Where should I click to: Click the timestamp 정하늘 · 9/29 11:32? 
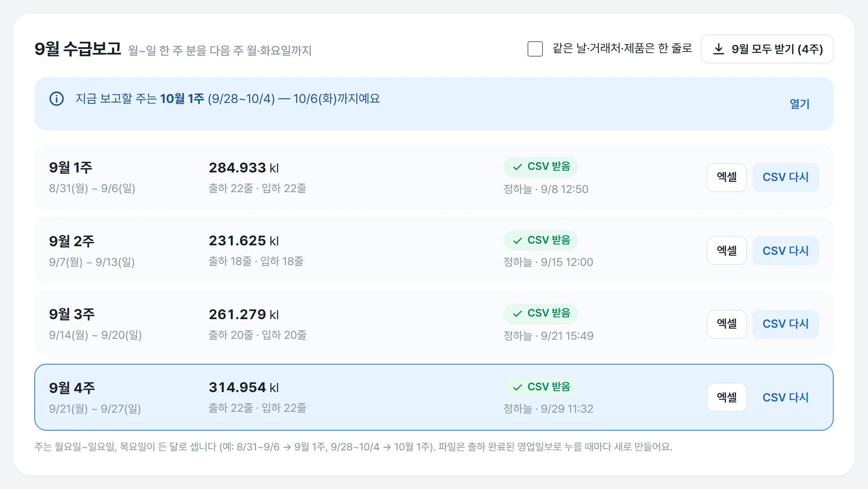pos(549,409)
